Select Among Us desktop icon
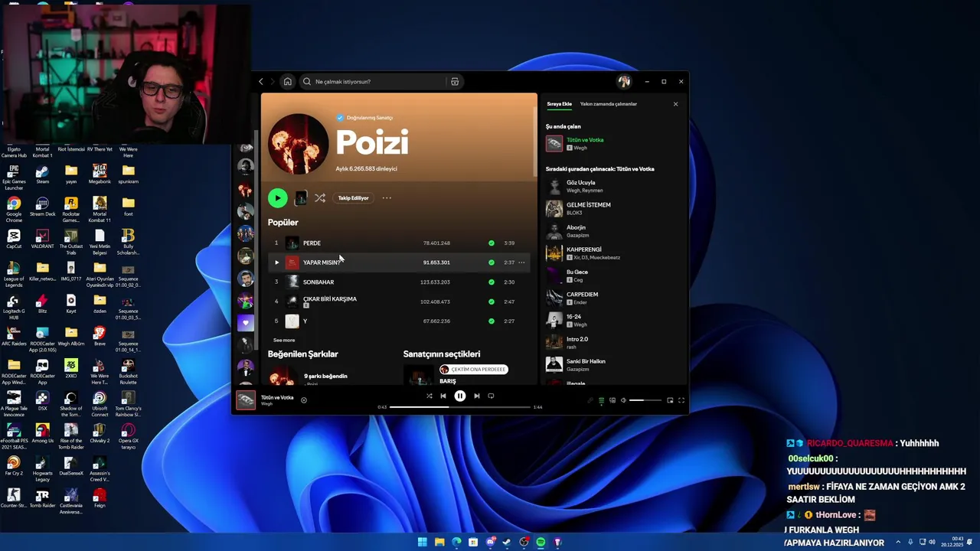This screenshot has width=980, height=551. pos(42,434)
